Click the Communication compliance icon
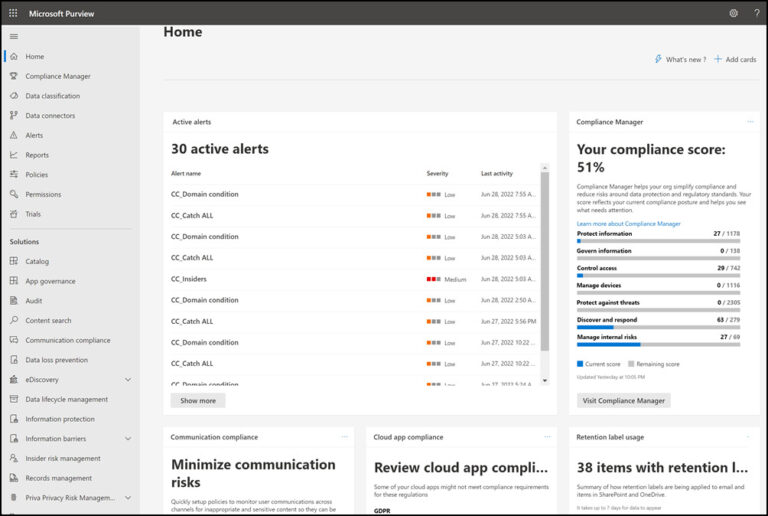This screenshot has height=516, width=768. pyautogui.click(x=14, y=340)
